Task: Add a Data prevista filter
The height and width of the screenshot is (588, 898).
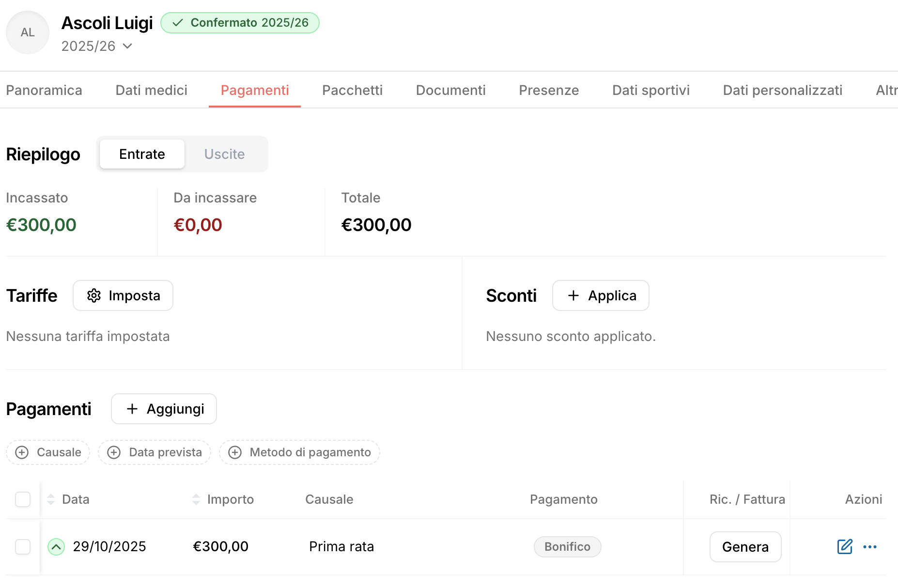Action: [x=155, y=452]
